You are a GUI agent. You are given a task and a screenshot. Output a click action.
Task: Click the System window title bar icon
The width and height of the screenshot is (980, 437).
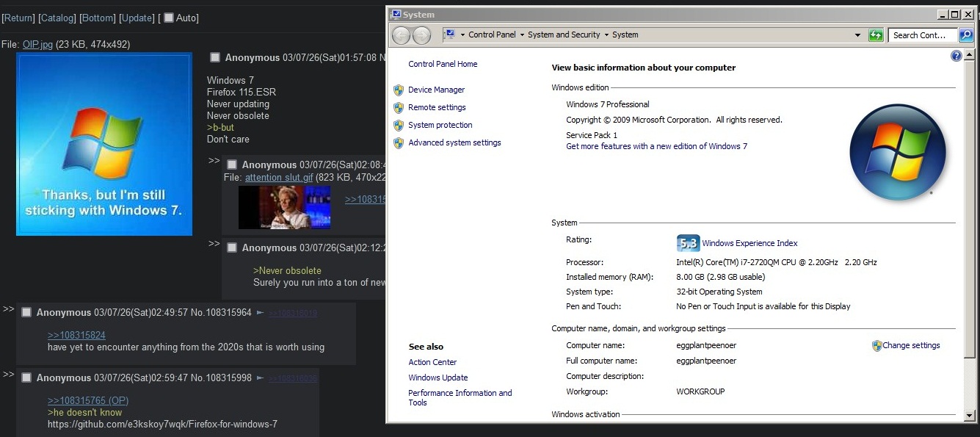(396, 14)
